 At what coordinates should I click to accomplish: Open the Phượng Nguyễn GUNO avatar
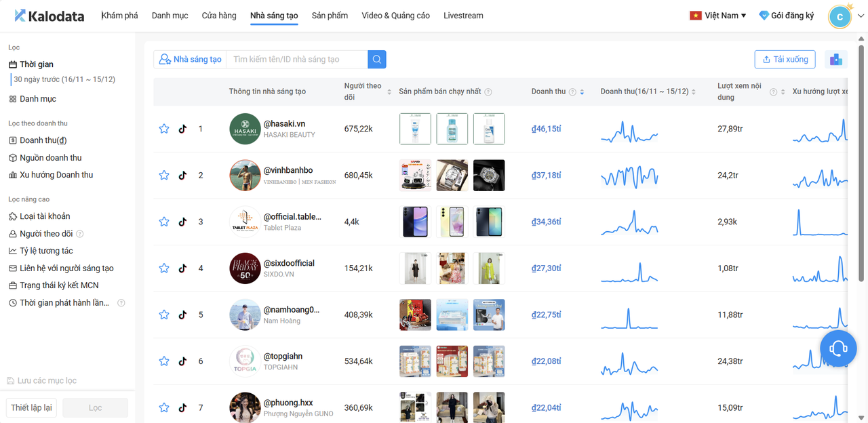(x=245, y=408)
